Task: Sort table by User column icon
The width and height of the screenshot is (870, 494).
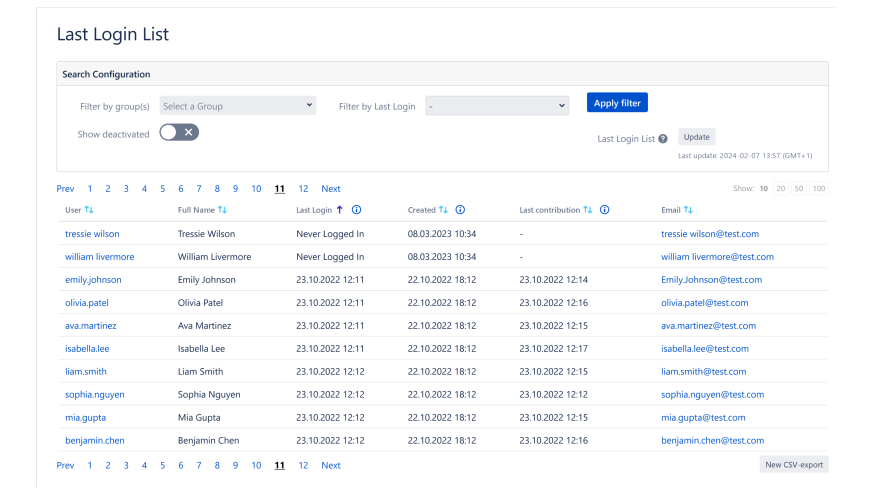Action: 90,210
